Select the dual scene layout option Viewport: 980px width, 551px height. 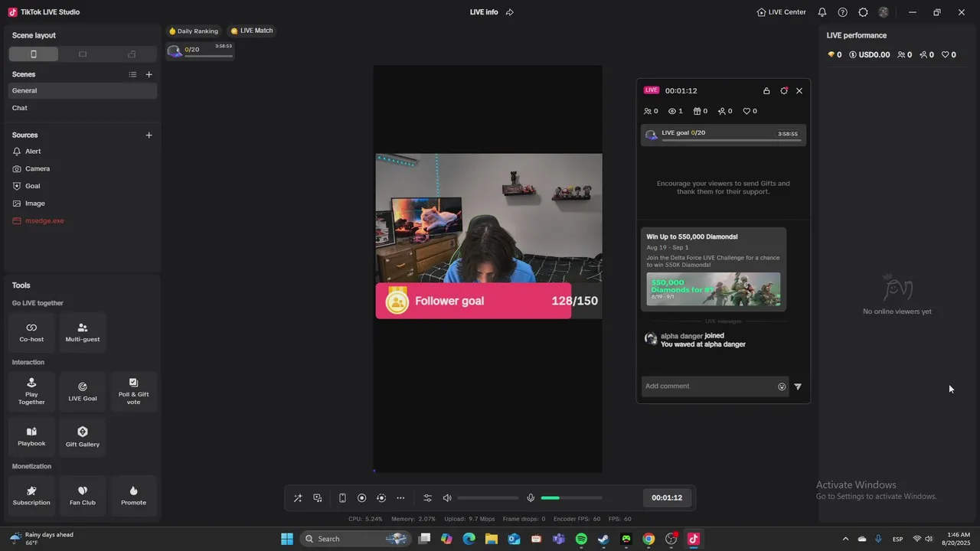pos(132,54)
